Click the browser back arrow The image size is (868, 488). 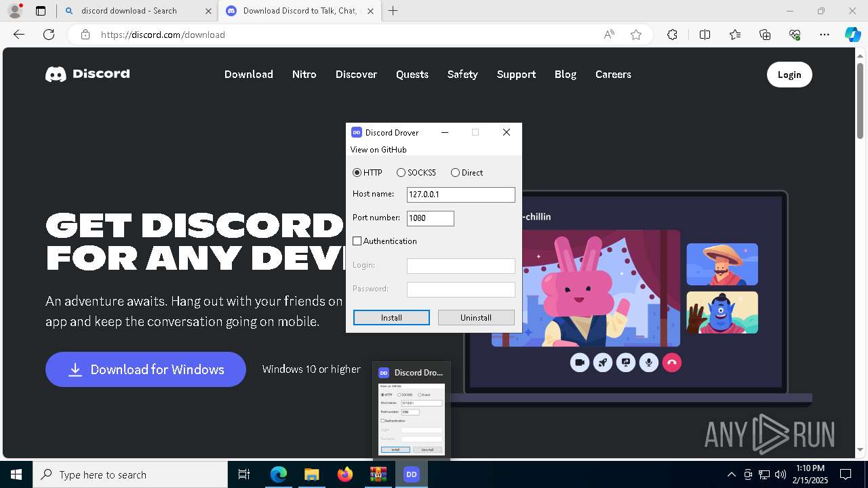(19, 35)
